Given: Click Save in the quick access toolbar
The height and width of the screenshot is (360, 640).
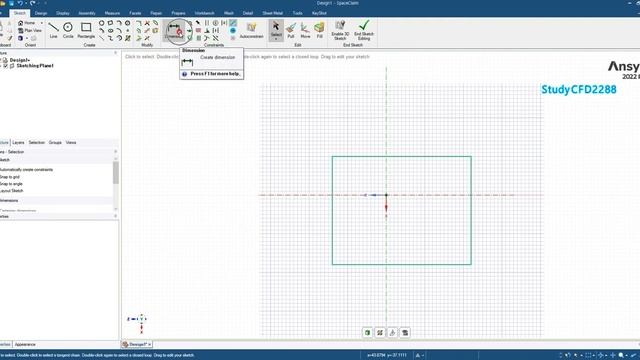Looking at the screenshot, I should [11, 3].
